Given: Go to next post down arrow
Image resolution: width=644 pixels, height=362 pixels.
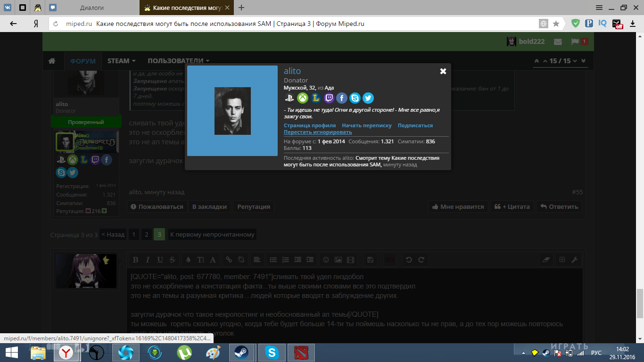Looking at the screenshot, I should 575,61.
